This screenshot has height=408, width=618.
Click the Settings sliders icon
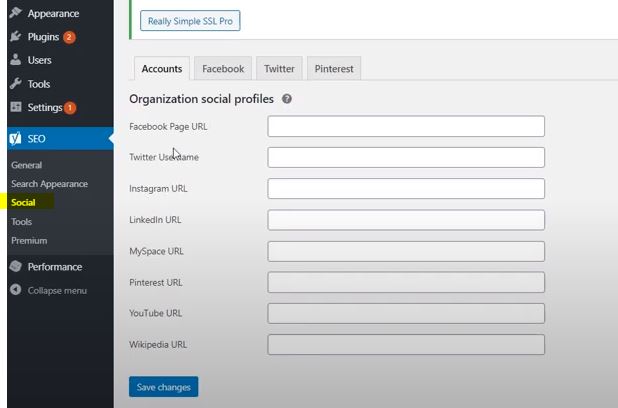click(16, 107)
